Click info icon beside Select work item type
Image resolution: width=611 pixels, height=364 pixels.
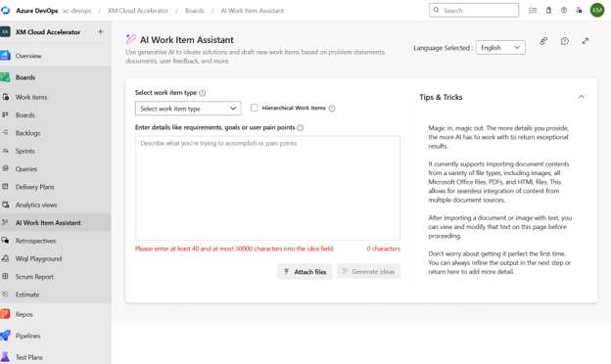(203, 93)
